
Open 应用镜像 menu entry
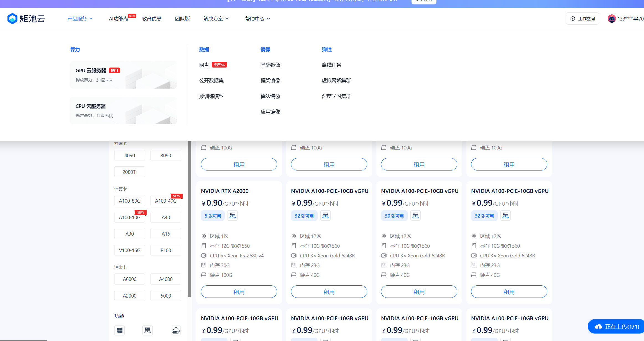[270, 112]
